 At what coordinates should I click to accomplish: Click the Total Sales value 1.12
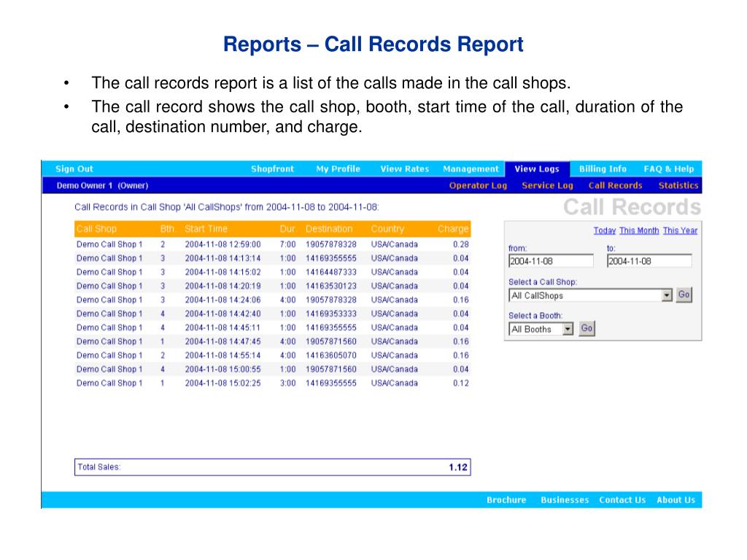(458, 467)
